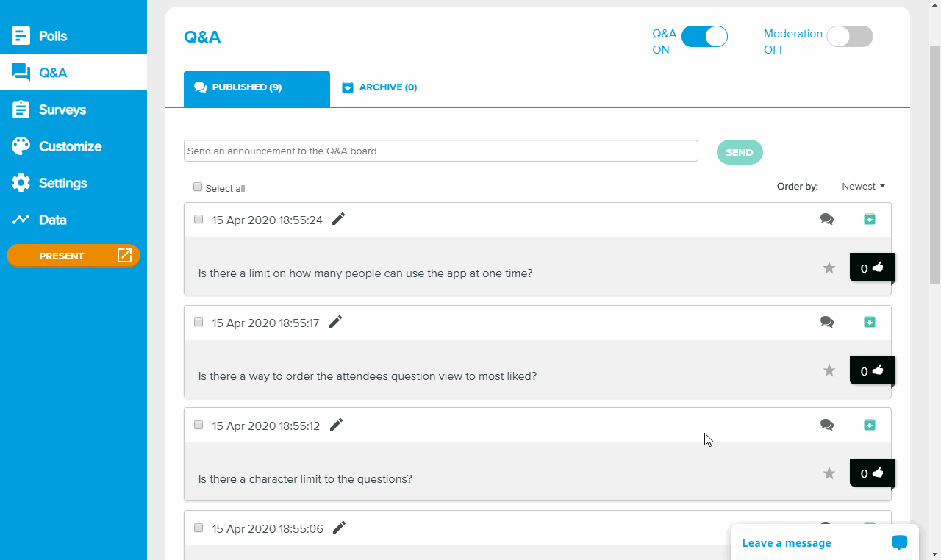Viewport: 941px width, 560px height.
Task: Edit the 18:55:24 question with pencil icon
Action: [x=338, y=219]
